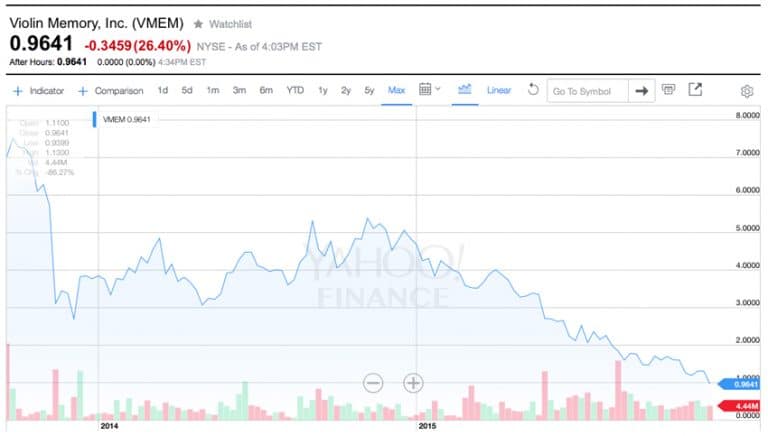This screenshot has width=768, height=436.
Task: Open the chart in a new window
Action: point(695,89)
